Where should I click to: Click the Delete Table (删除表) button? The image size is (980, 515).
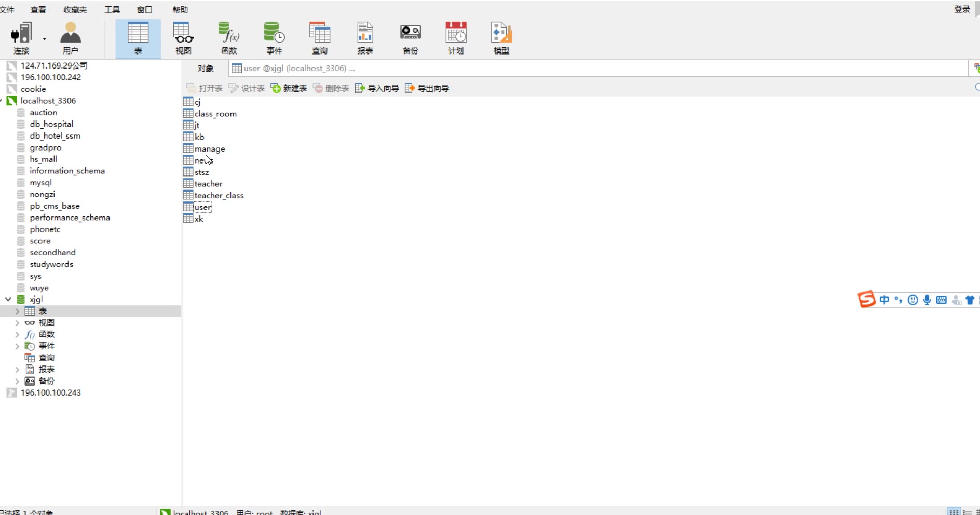click(331, 88)
